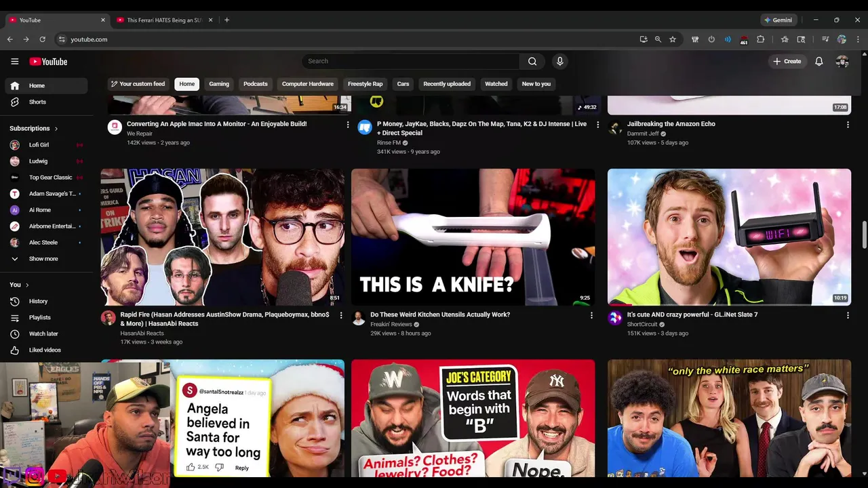This screenshot has width=868, height=488.
Task: Open the blue sound-wave extension
Action: pos(728,39)
